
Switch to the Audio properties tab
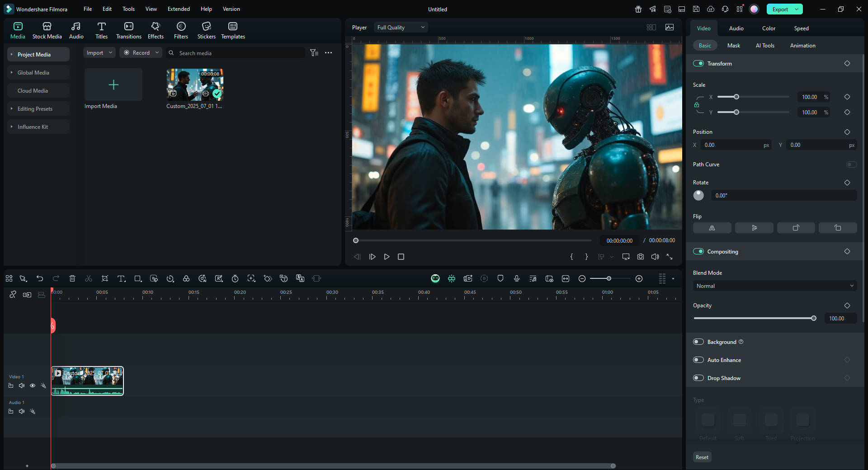[736, 28]
